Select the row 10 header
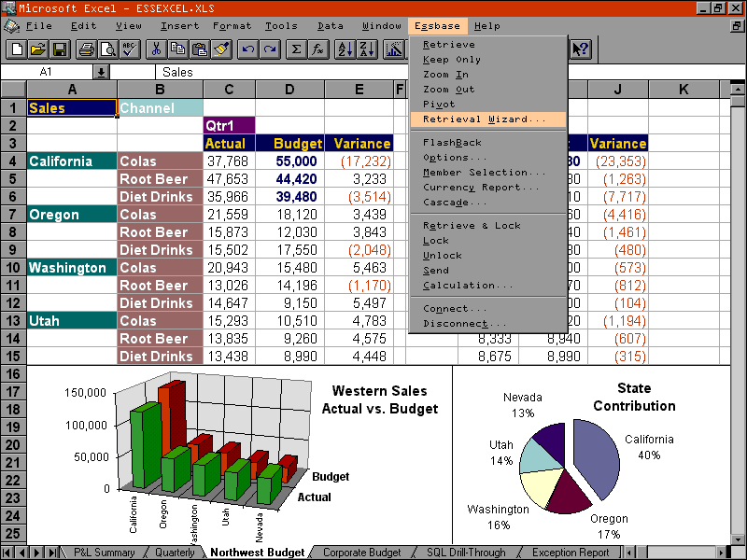The width and height of the screenshot is (747, 560). [13, 268]
